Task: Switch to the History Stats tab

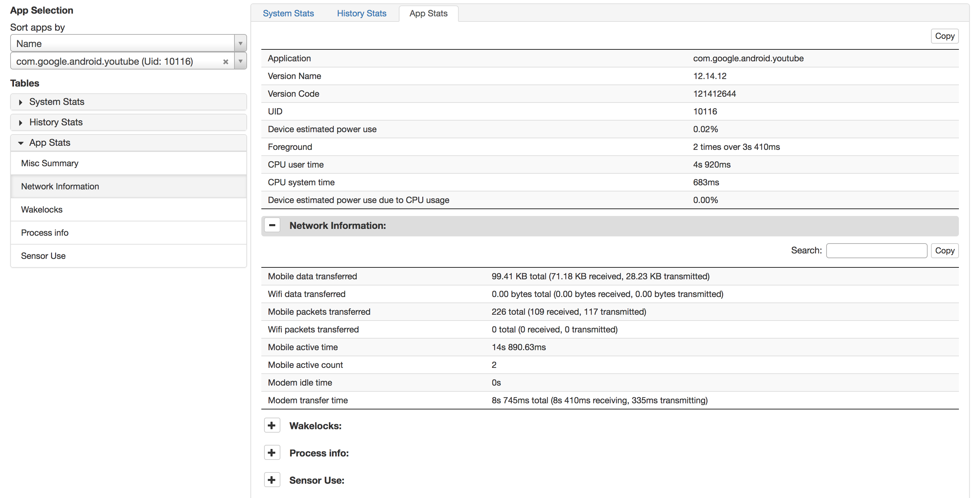Action: coord(361,13)
